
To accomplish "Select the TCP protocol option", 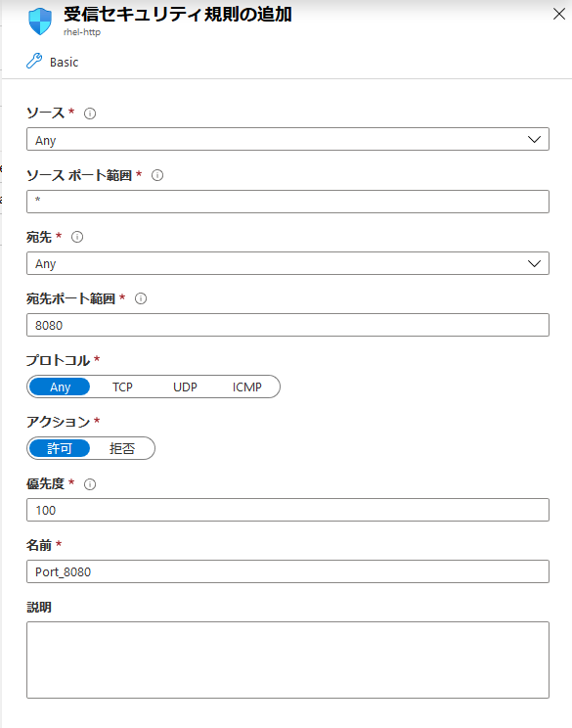I will 122,387.
